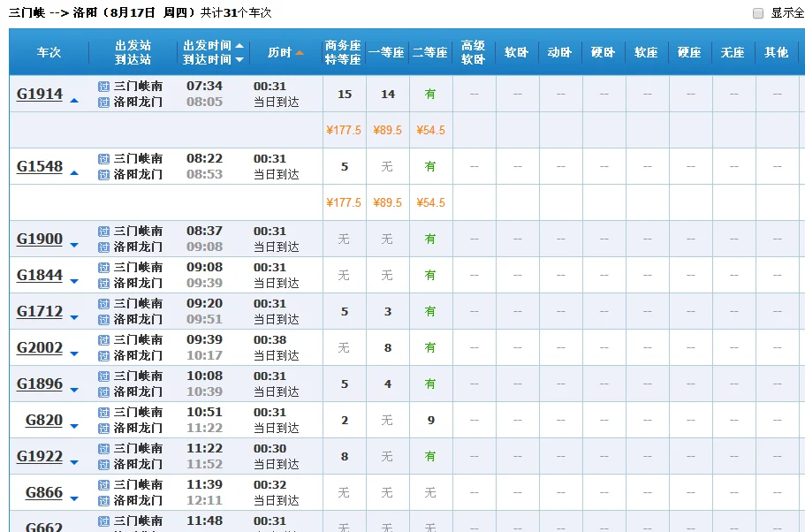Click the 过 icon beside G1712's arrival station
Screen dimensions: 805x532
point(103,319)
